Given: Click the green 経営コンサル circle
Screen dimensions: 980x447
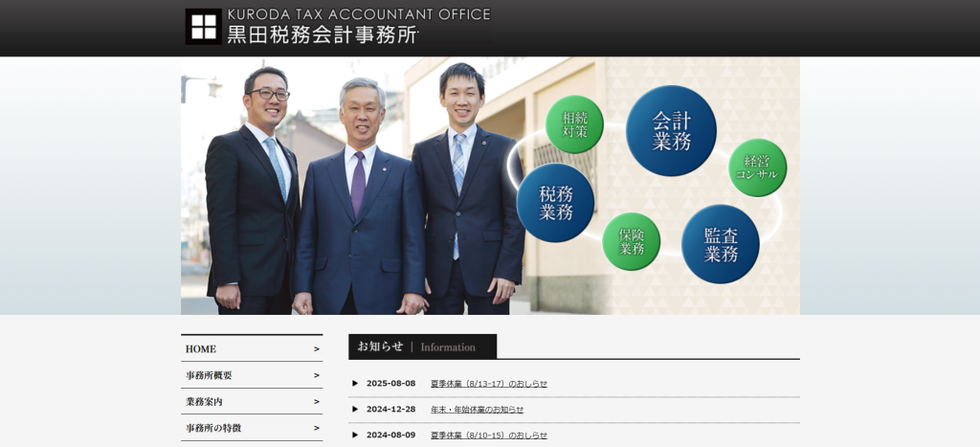Looking at the screenshot, I should 757,168.
